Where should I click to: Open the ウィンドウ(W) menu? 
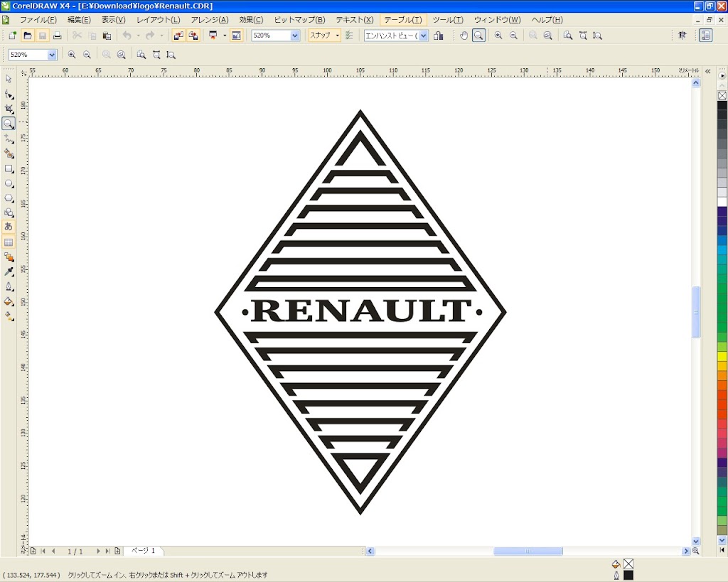(x=497, y=20)
